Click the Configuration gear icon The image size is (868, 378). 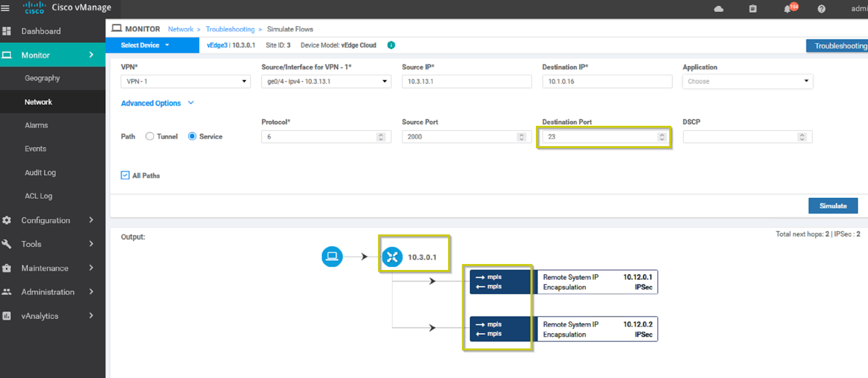(x=7, y=220)
